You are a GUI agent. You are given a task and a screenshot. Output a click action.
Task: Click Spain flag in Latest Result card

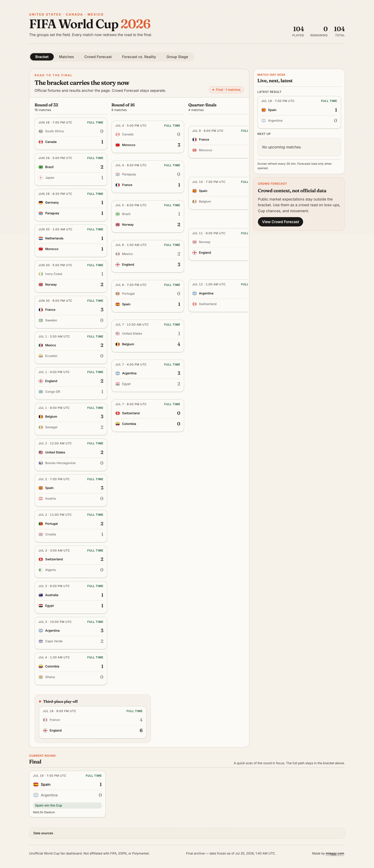(x=264, y=110)
